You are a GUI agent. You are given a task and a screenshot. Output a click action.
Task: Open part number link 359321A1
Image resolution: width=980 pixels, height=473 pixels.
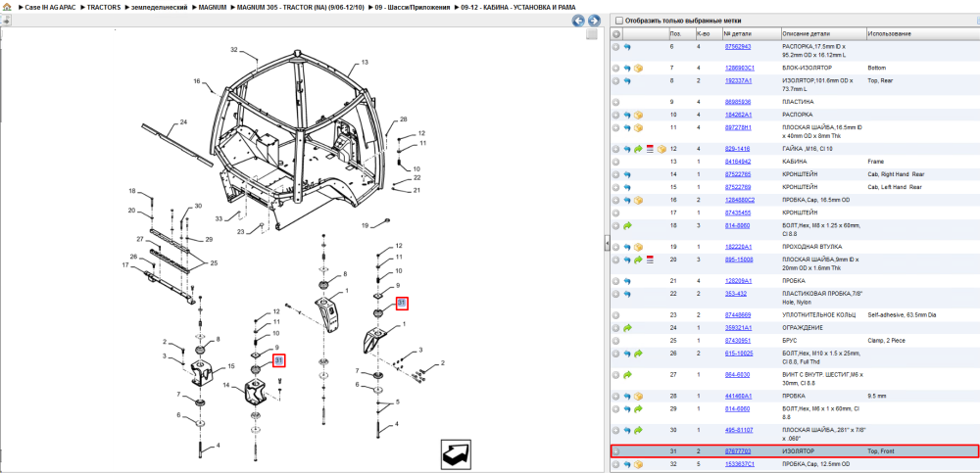coord(738,327)
